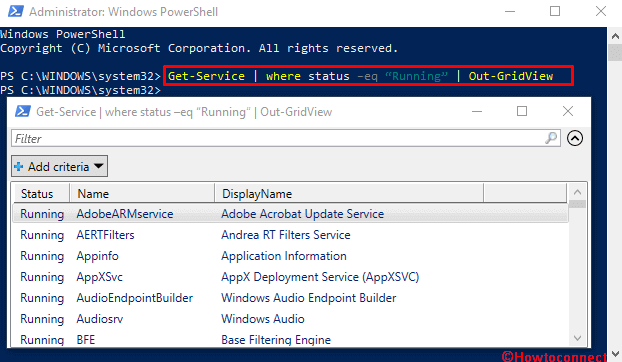The image size is (622, 362).
Task: Click the PowerShell icon in the Administrator title bar
Action: (15, 11)
